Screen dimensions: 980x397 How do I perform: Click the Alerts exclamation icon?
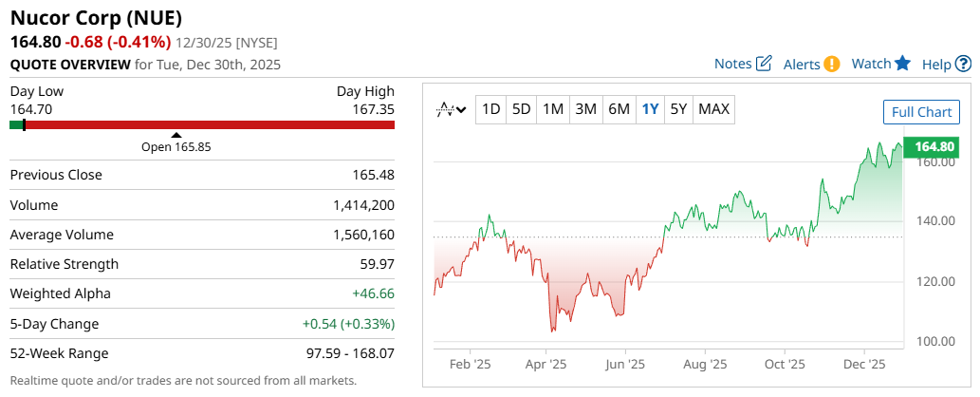[x=832, y=64]
